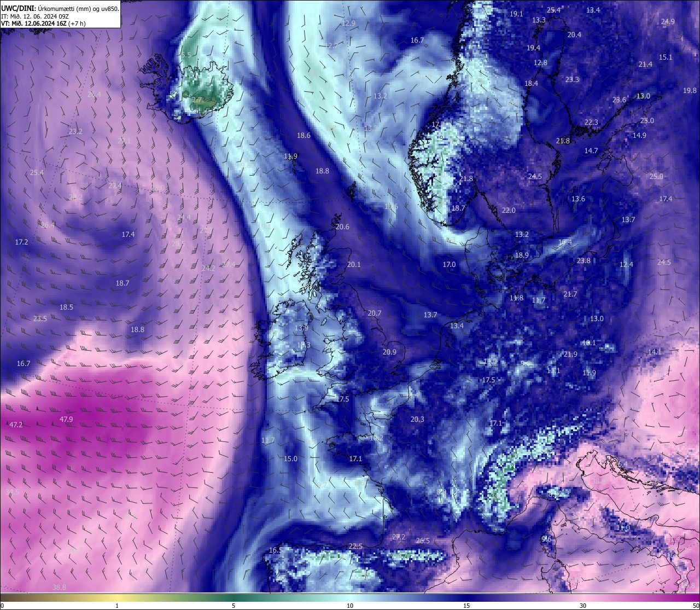Click the 19.4 value label
This screenshot has height=610, width=700.
click(533, 48)
